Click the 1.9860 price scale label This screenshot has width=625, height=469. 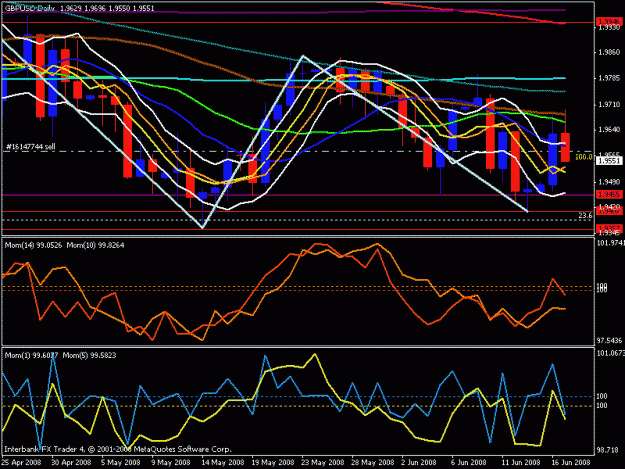point(609,52)
